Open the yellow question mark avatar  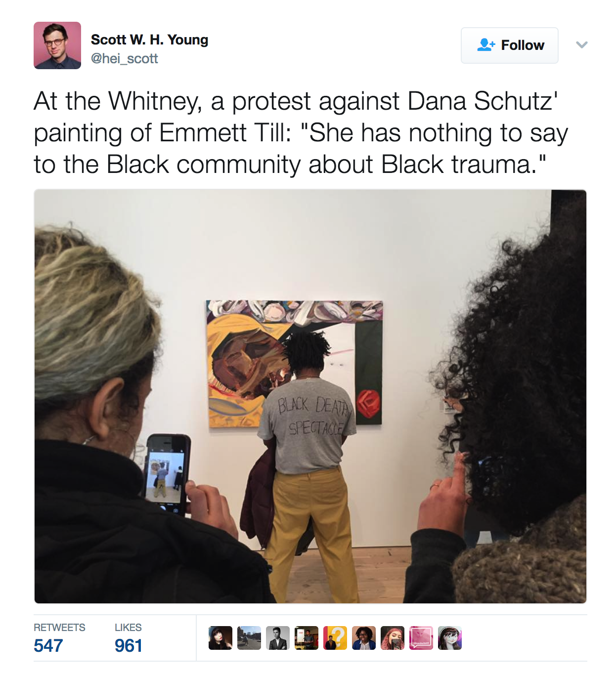[x=335, y=638]
